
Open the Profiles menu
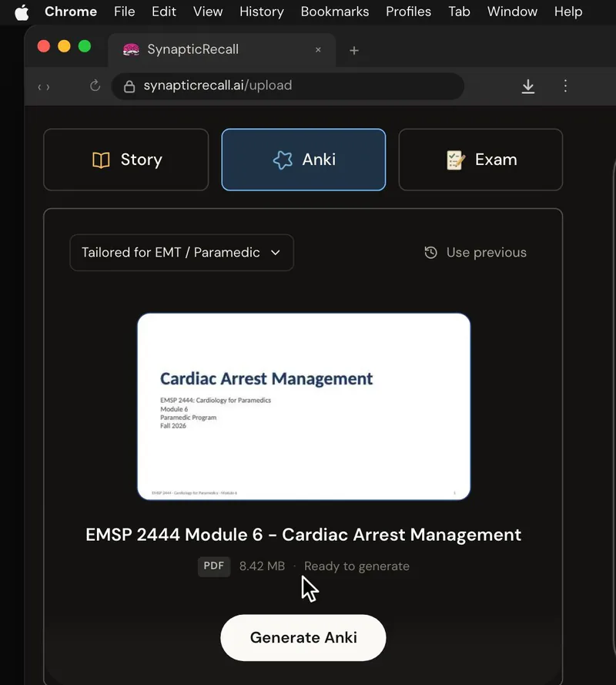[x=408, y=12]
